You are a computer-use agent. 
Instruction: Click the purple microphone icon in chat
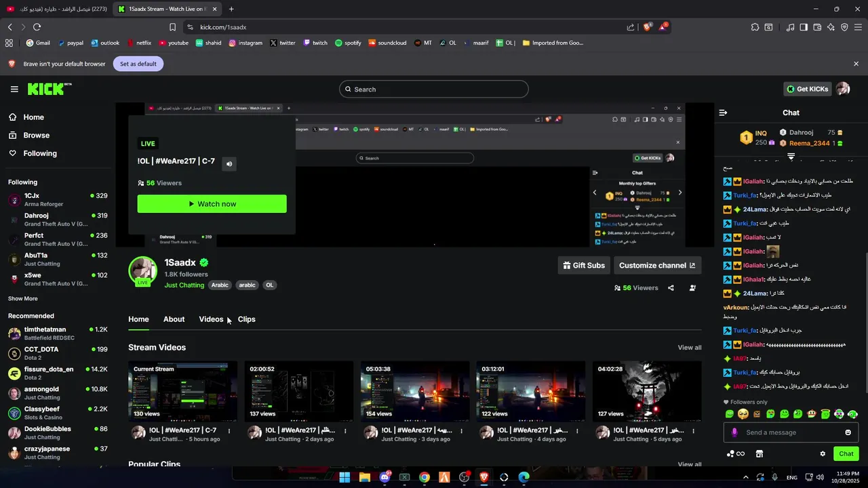[734, 432]
